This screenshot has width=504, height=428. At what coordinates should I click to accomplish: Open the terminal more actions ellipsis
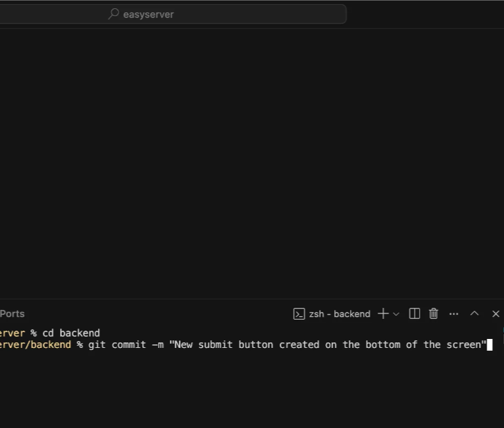[x=454, y=314]
